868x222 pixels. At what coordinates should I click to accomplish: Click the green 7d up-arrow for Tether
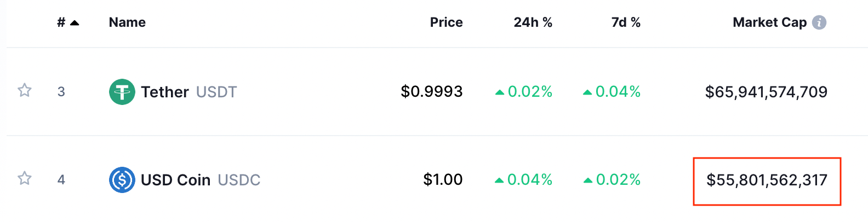tap(587, 92)
